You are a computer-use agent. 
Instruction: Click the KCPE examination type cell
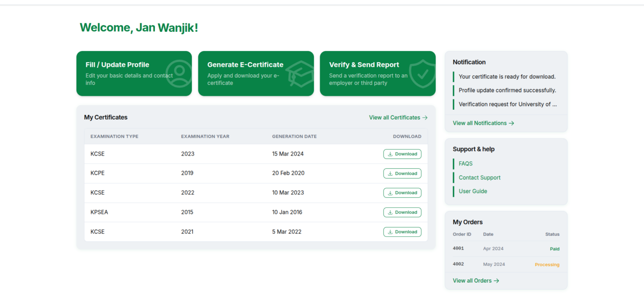point(98,173)
